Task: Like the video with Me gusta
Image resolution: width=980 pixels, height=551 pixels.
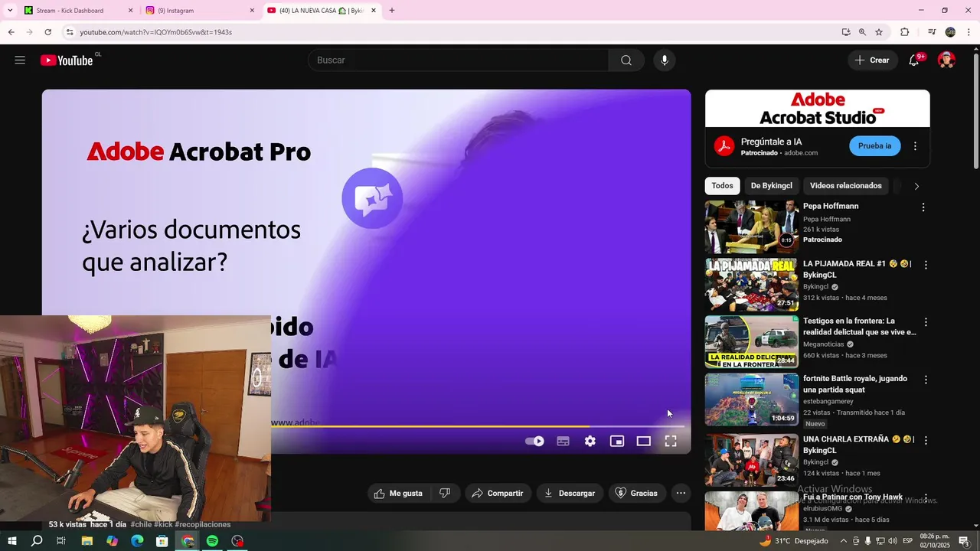Action: click(x=399, y=494)
